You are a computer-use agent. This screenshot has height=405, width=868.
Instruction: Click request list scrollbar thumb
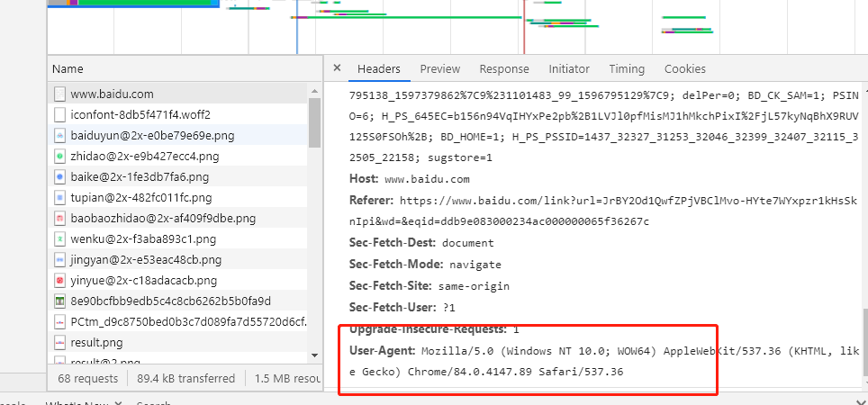click(x=314, y=122)
